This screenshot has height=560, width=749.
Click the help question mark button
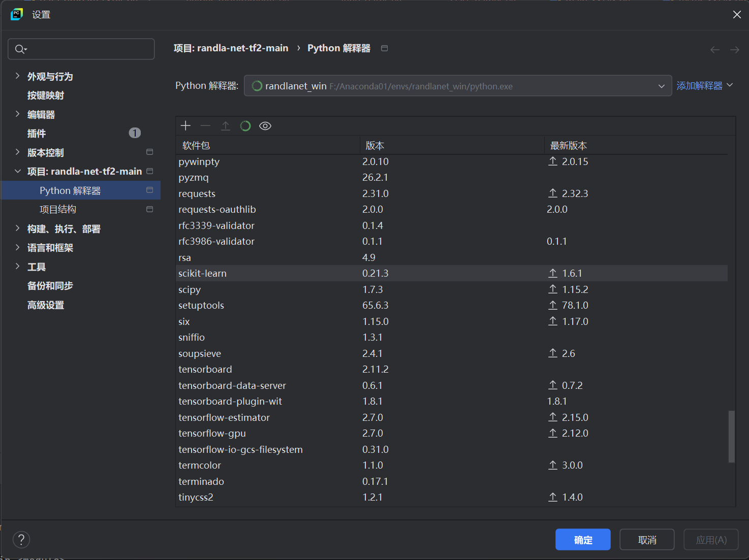coord(21,540)
